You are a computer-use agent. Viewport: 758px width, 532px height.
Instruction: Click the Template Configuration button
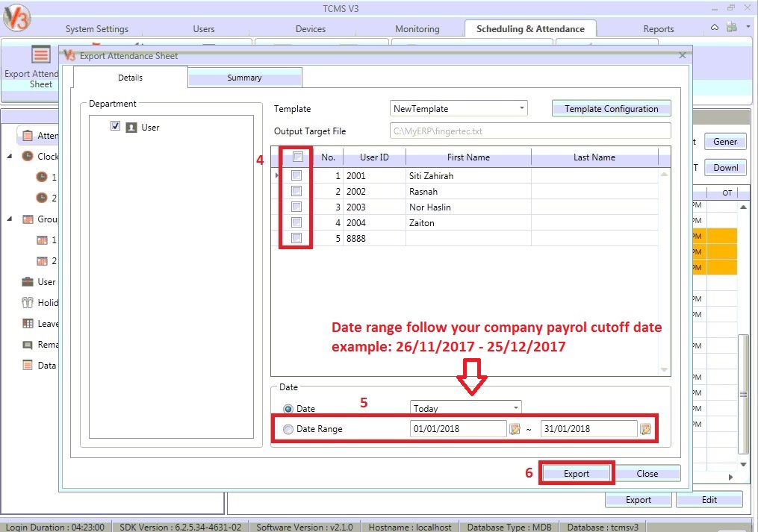pos(611,109)
